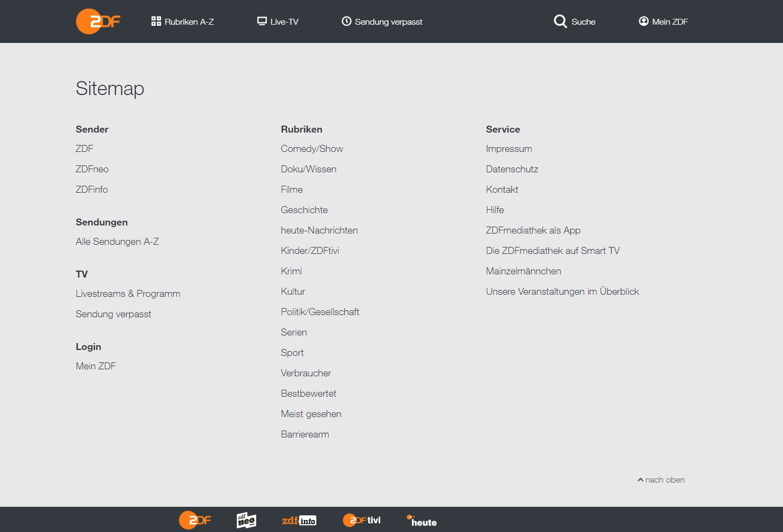
Task: Open the Hilfe service link
Action: [x=495, y=210]
